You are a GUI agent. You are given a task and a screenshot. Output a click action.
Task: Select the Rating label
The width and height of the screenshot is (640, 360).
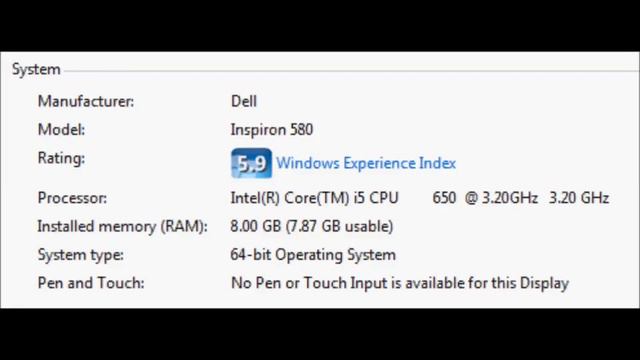[x=61, y=158]
